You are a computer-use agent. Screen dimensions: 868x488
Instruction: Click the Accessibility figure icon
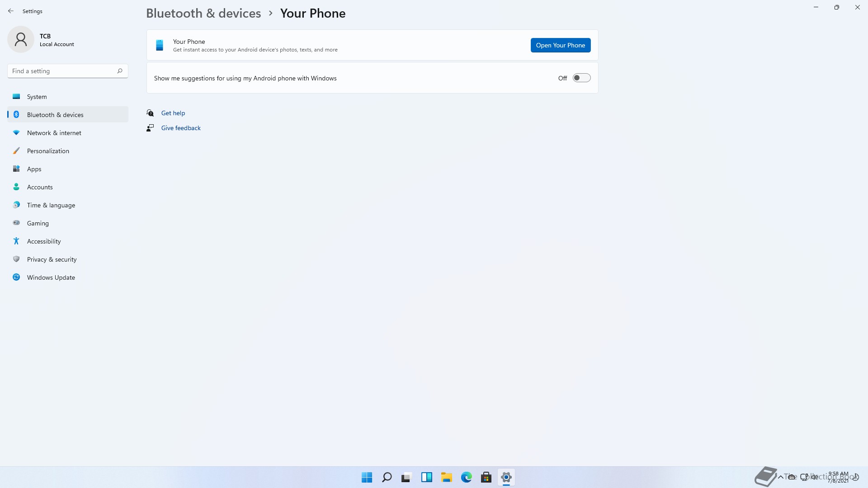tap(16, 241)
